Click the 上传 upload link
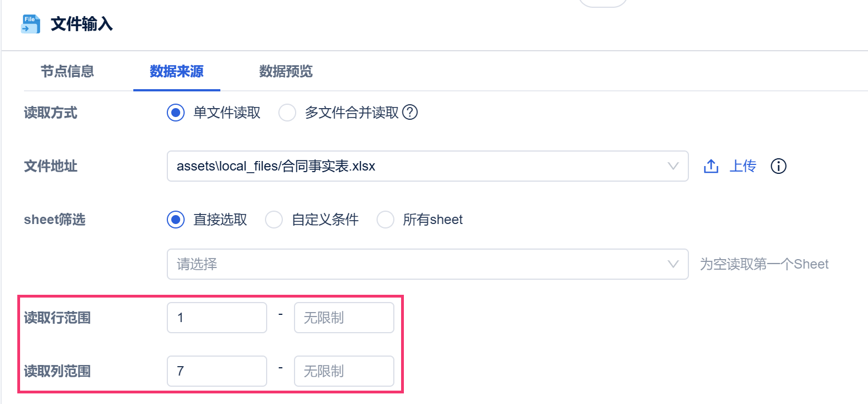 click(x=742, y=166)
